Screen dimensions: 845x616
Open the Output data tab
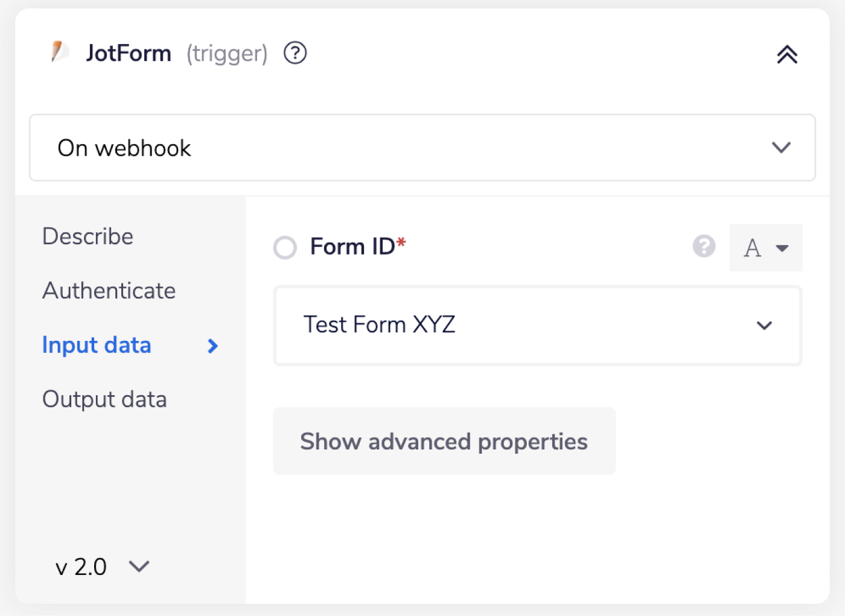tap(104, 399)
